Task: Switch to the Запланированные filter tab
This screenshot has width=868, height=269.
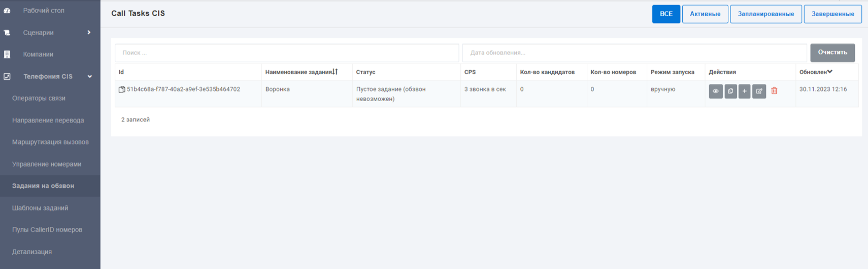Action: tap(766, 14)
